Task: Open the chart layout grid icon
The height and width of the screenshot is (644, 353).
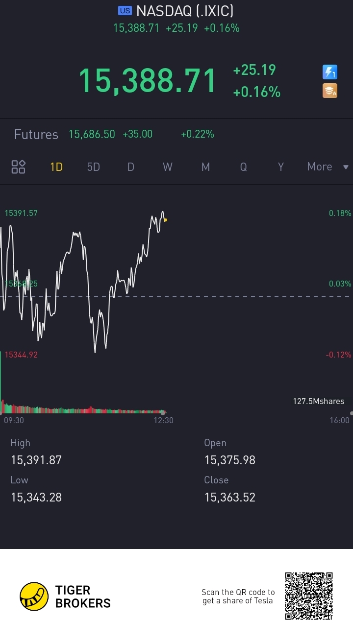Action: (19, 167)
